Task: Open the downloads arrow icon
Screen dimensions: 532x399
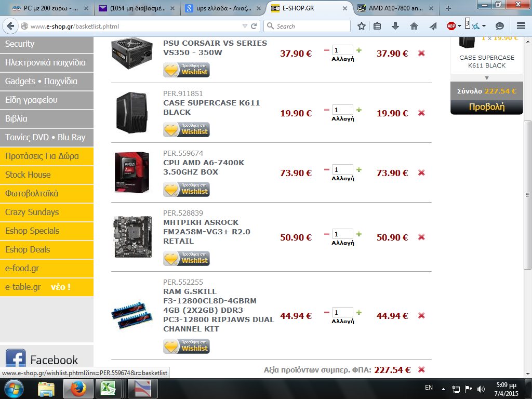Action: coord(395,26)
